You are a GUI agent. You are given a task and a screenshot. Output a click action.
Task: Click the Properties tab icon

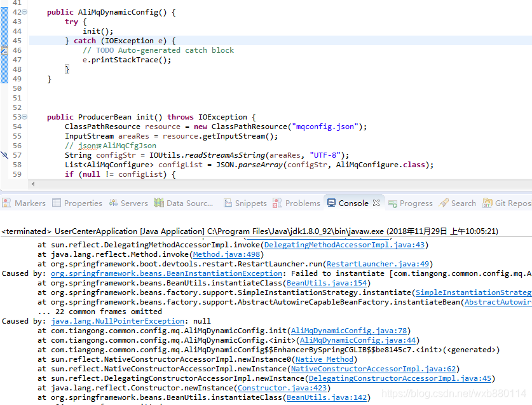pos(57,203)
